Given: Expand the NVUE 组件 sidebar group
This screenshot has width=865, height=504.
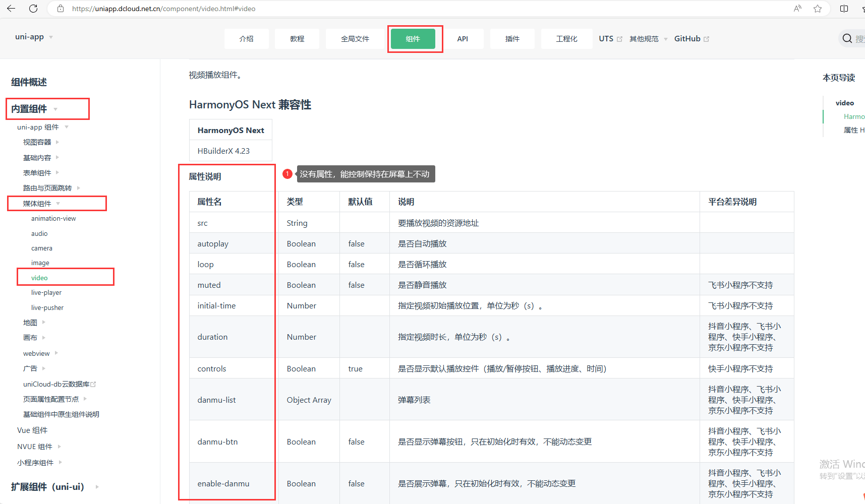Looking at the screenshot, I should [39, 447].
